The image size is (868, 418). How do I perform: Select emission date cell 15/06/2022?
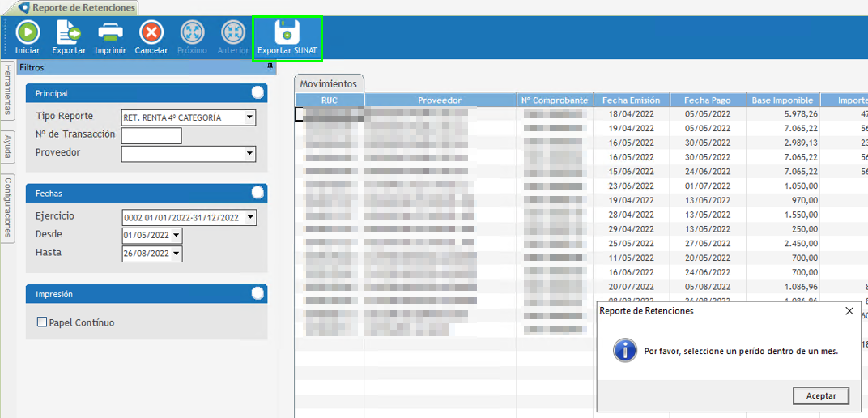coord(631,172)
